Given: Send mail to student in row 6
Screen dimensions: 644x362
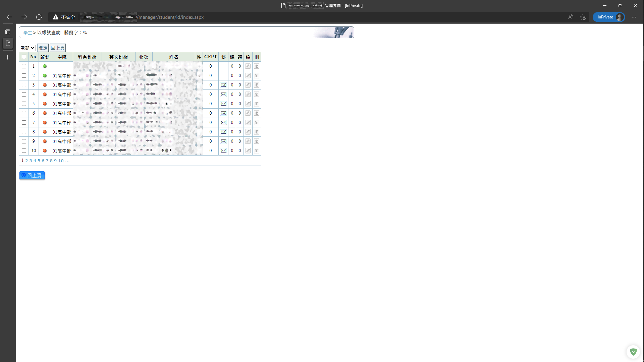Looking at the screenshot, I should pyautogui.click(x=223, y=113).
